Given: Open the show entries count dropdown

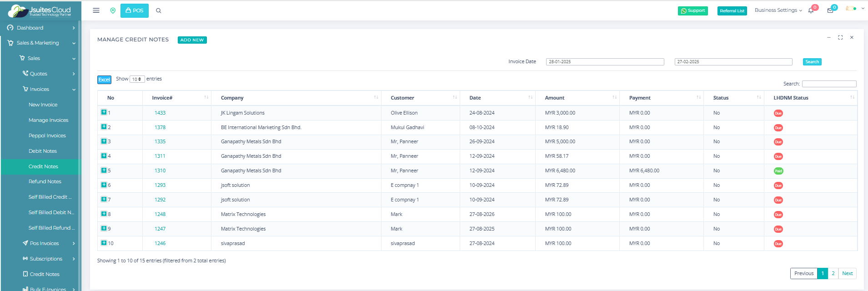Looking at the screenshot, I should coord(137,79).
